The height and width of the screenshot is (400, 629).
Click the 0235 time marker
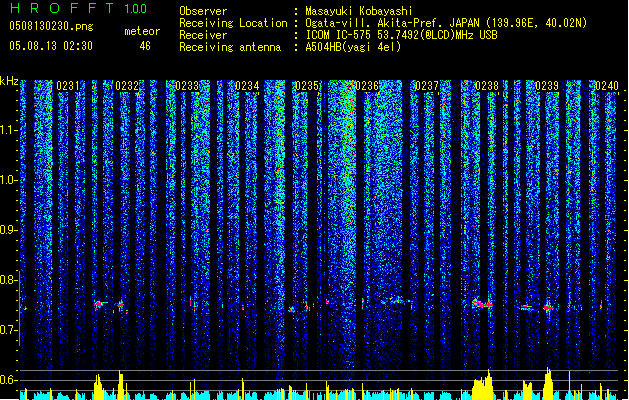[x=307, y=86]
